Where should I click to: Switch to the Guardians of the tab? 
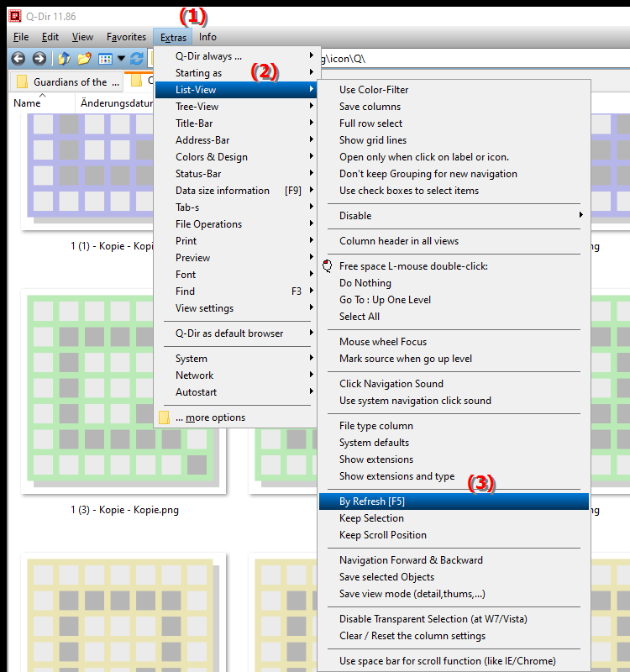point(66,81)
